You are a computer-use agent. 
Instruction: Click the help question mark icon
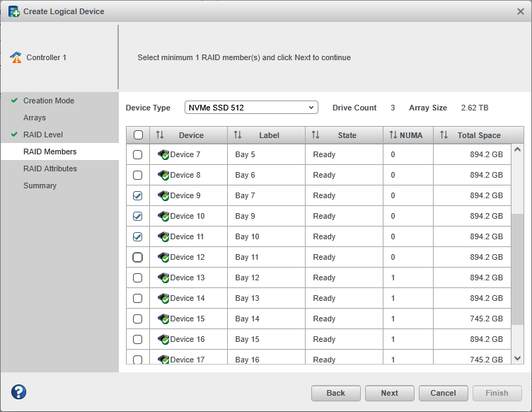pos(19,392)
